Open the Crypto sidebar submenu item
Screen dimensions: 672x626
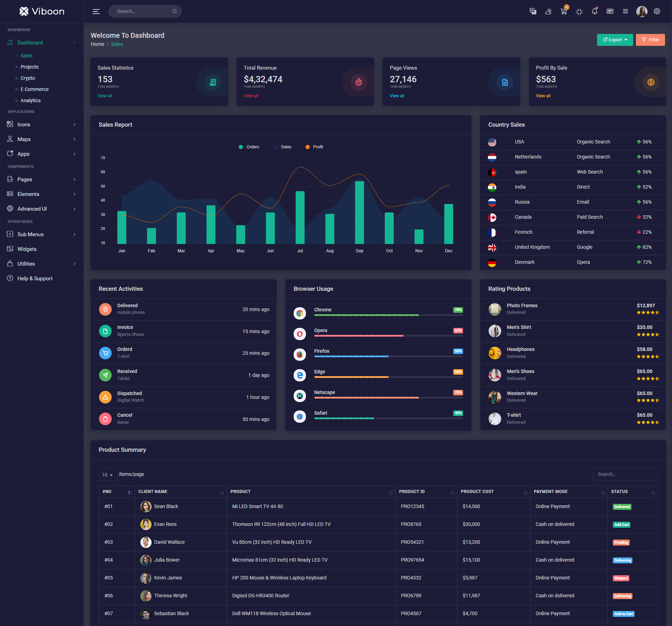tap(28, 78)
